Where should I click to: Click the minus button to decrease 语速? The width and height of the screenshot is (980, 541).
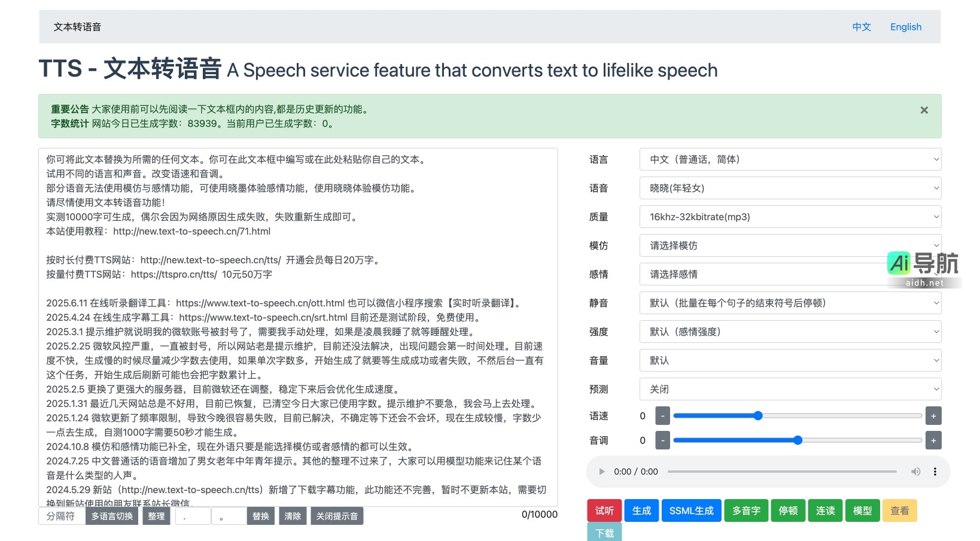[x=662, y=415]
